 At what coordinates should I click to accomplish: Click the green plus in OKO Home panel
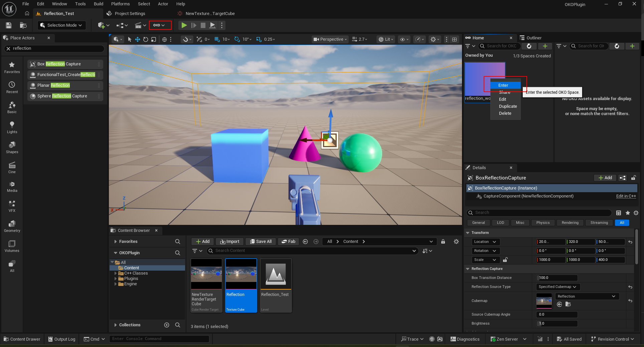545,46
